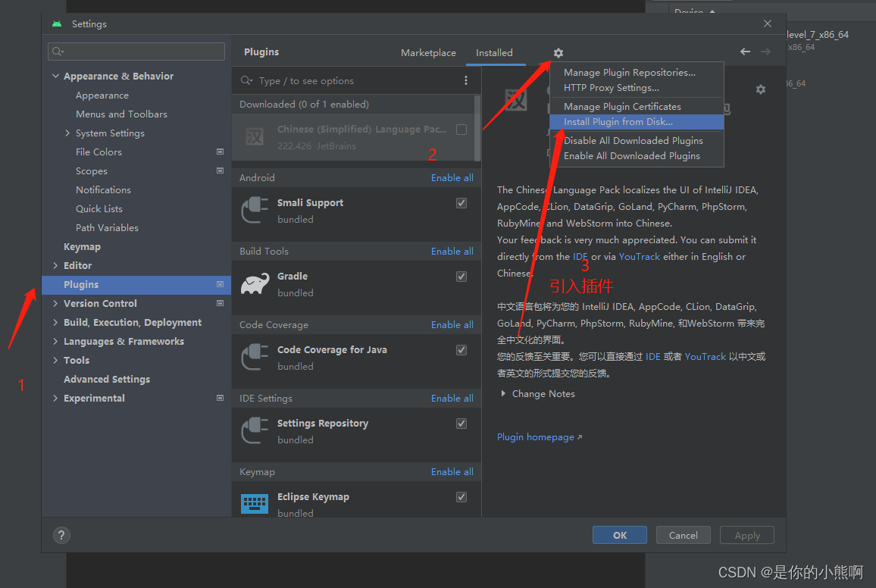This screenshot has height=588, width=876.
Task: Click the project-level icon beside Experimental
Action: [x=220, y=398]
